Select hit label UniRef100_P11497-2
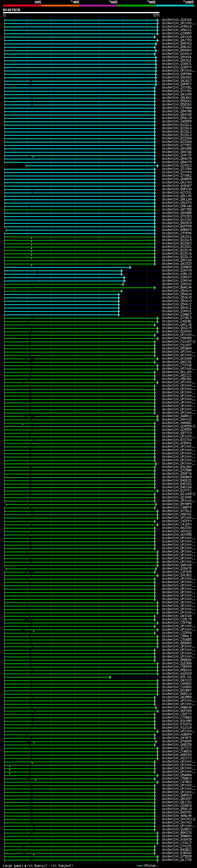 point(179,342)
